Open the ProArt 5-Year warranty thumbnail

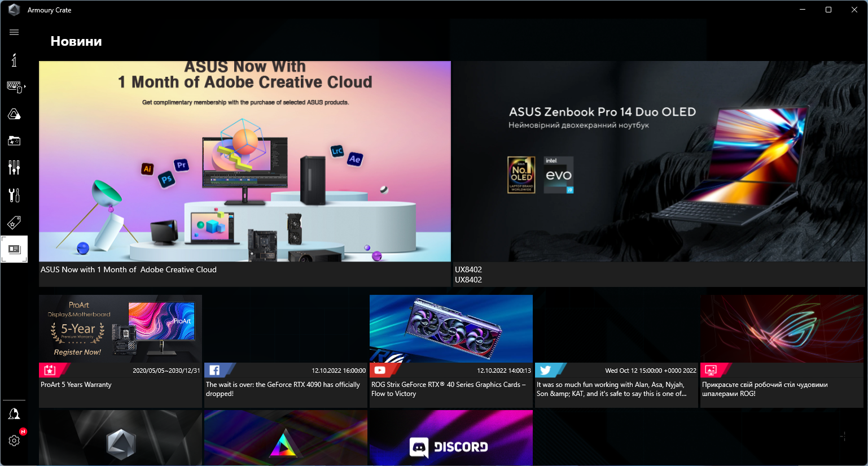[120, 329]
